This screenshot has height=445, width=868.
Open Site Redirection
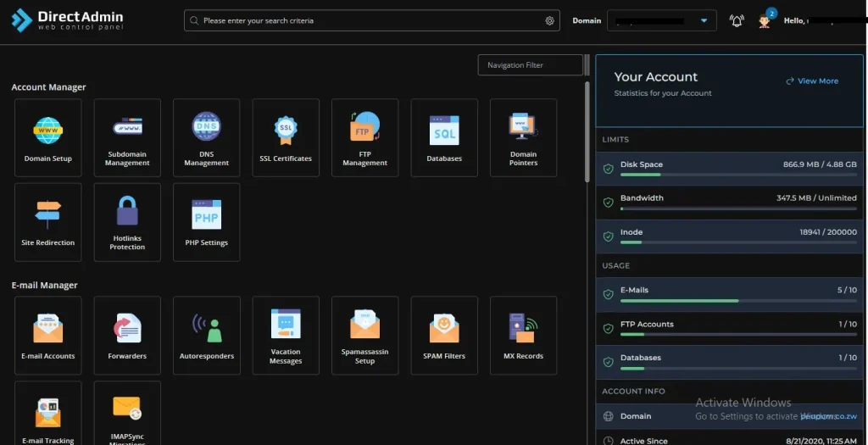pyautogui.click(x=48, y=222)
